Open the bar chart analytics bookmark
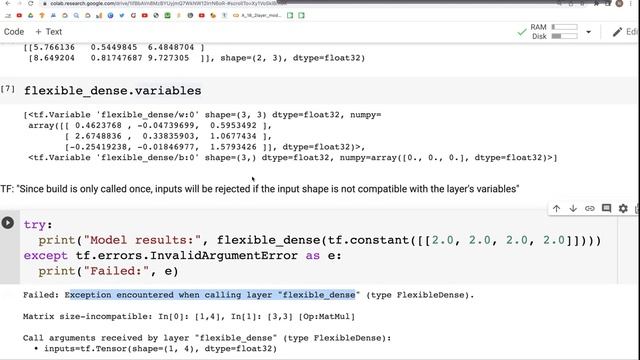The height and width of the screenshot is (360, 640). pyautogui.click(x=99, y=16)
